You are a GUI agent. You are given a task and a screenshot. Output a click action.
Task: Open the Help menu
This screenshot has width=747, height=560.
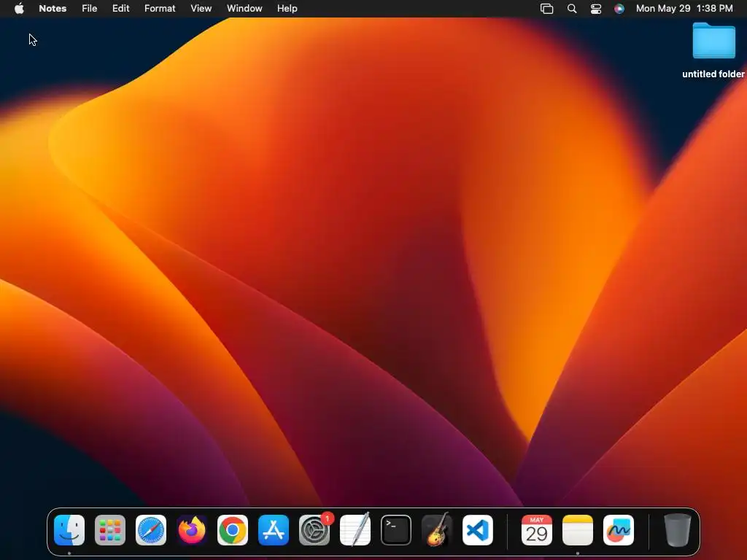287,9
